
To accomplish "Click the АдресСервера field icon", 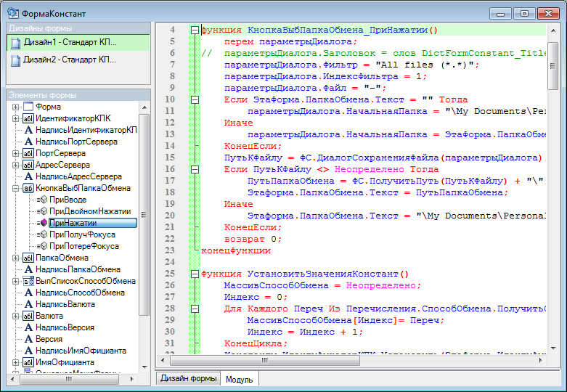I will click(28, 165).
